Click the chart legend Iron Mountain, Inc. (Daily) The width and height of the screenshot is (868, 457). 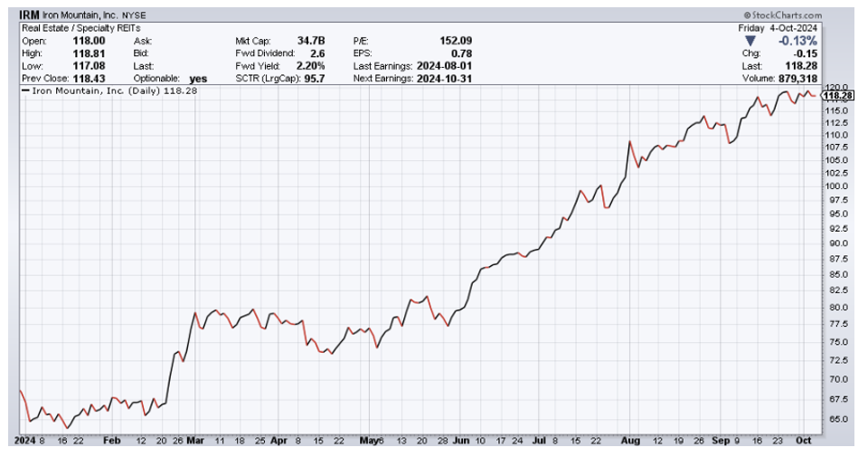[x=97, y=90]
